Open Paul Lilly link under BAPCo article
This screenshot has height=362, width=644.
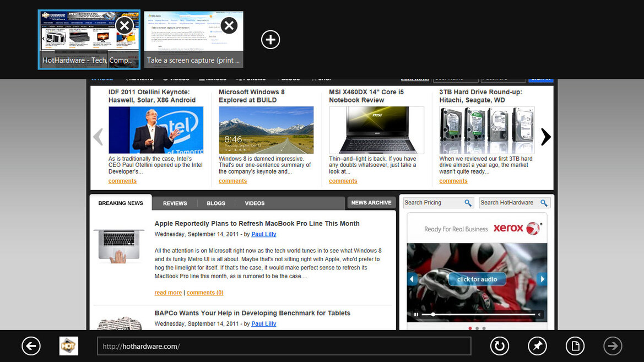264,324
